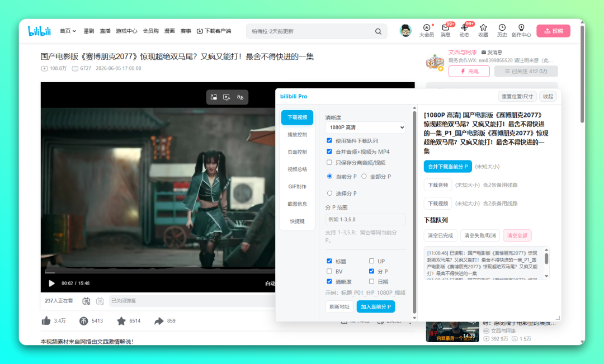604x364 pixels.
Task: Click the pink 投稿 upload button
Action: point(553,31)
